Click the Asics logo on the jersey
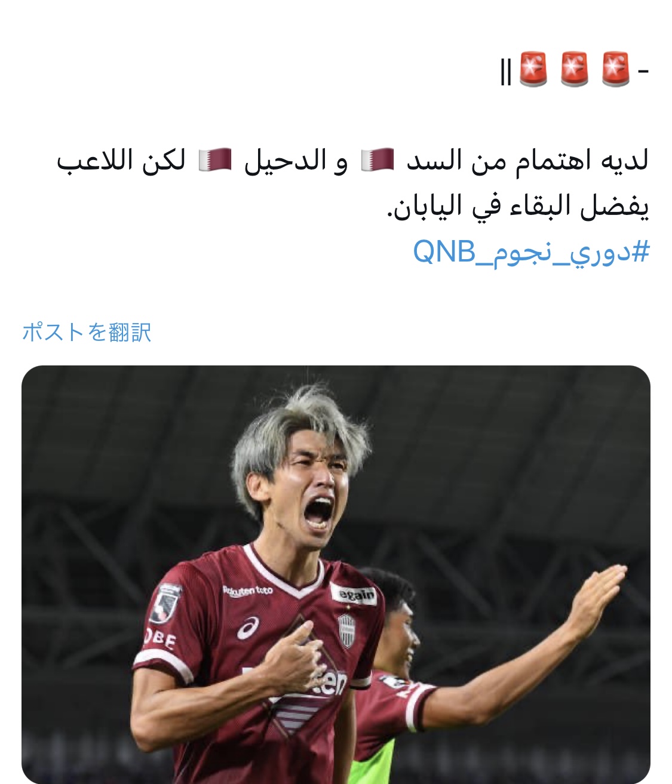The height and width of the screenshot is (784, 672). [248, 628]
